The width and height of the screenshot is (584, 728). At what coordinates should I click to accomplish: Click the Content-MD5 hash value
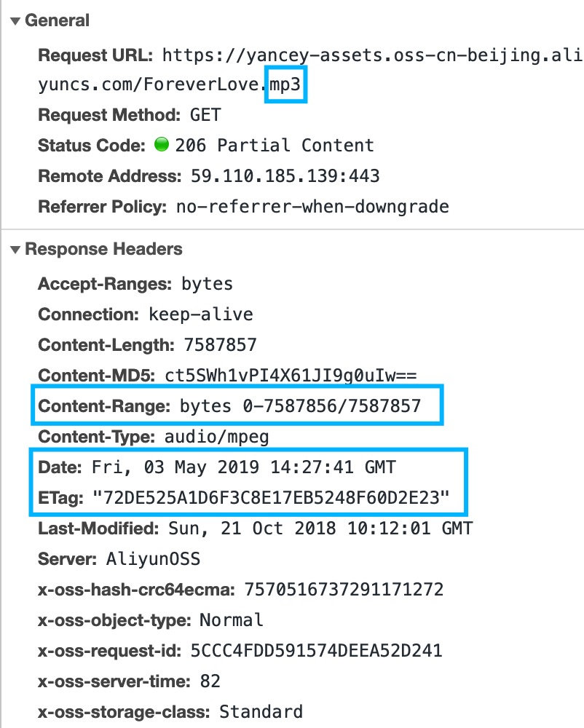point(291,375)
